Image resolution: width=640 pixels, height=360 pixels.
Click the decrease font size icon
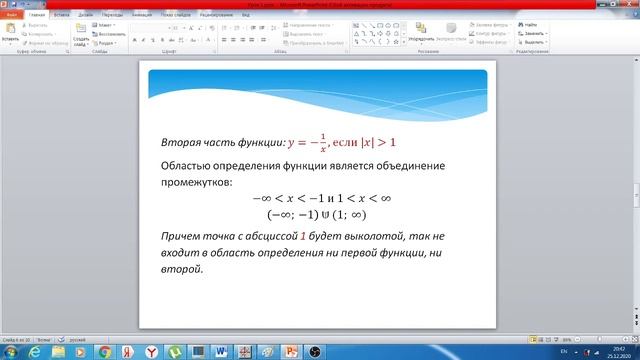tap(200, 28)
